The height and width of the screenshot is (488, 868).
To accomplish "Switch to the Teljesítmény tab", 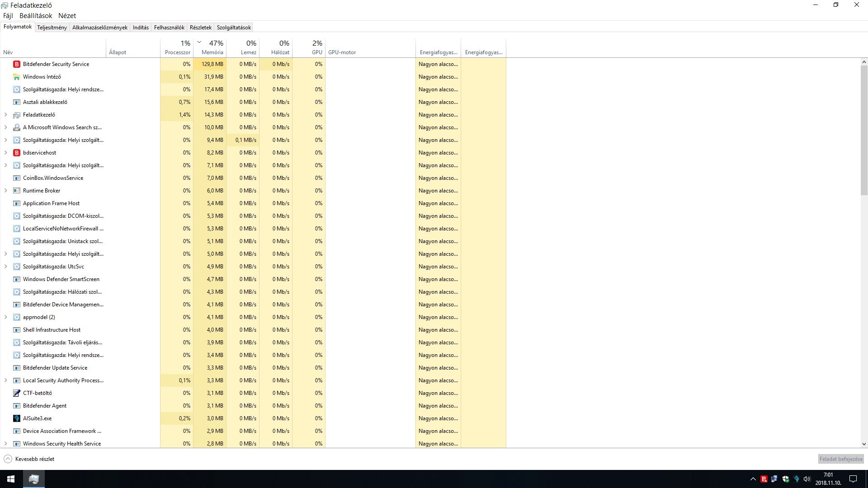I will 52,28.
